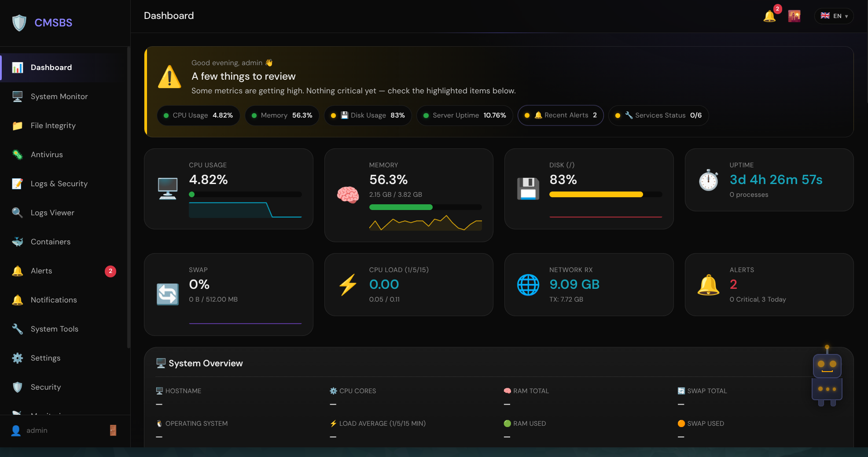Open the Antivirus section
Viewport: 868px width, 457px height.
tap(64, 155)
